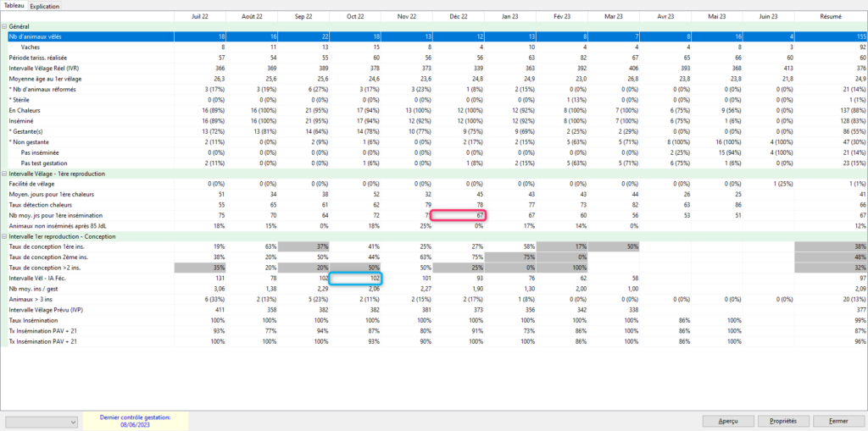This screenshot has height=431, width=868.
Task: Select the Tableau tab
Action: click(x=14, y=5)
